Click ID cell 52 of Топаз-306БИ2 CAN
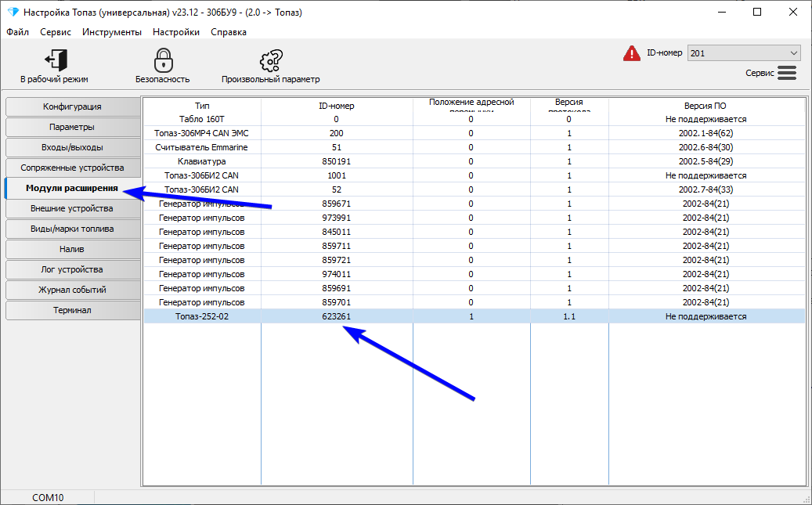812x505 pixels. click(337, 189)
